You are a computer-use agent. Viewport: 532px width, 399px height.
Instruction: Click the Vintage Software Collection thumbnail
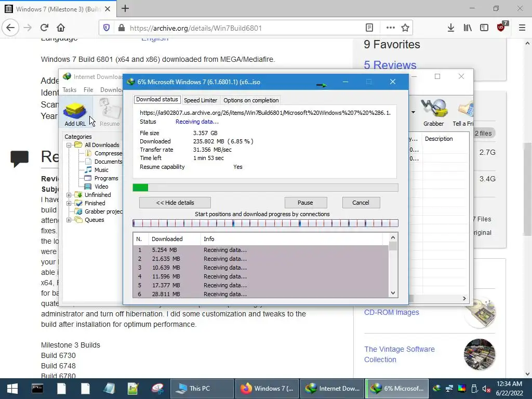480,354
